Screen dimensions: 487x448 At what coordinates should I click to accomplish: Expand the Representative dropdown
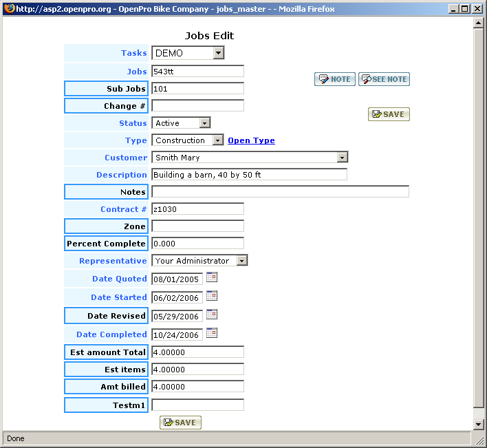[241, 261]
